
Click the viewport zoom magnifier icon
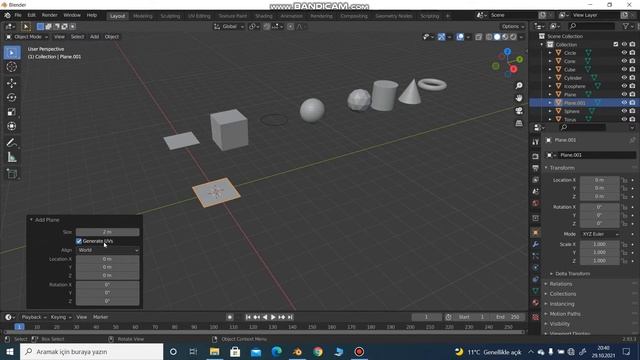[519, 86]
